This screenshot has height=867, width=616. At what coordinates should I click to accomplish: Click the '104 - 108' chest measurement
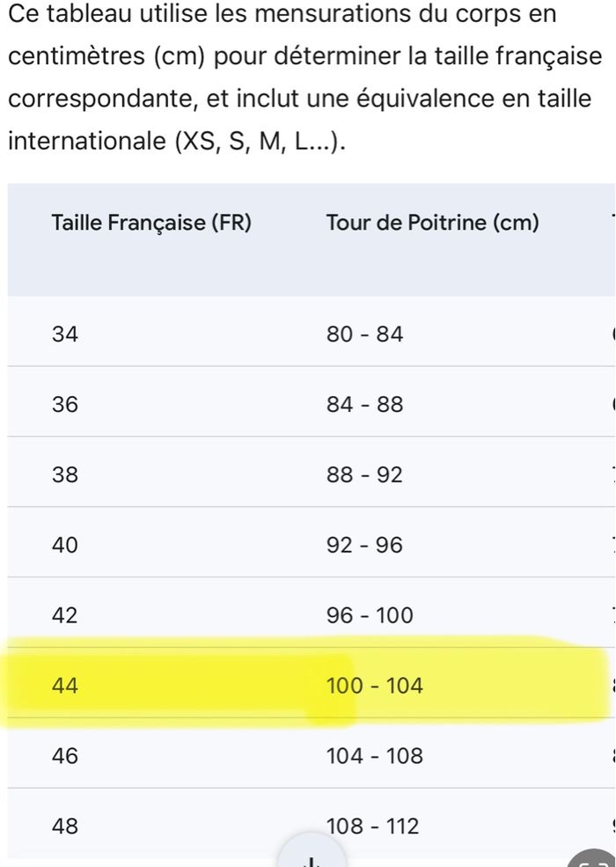[x=374, y=756]
